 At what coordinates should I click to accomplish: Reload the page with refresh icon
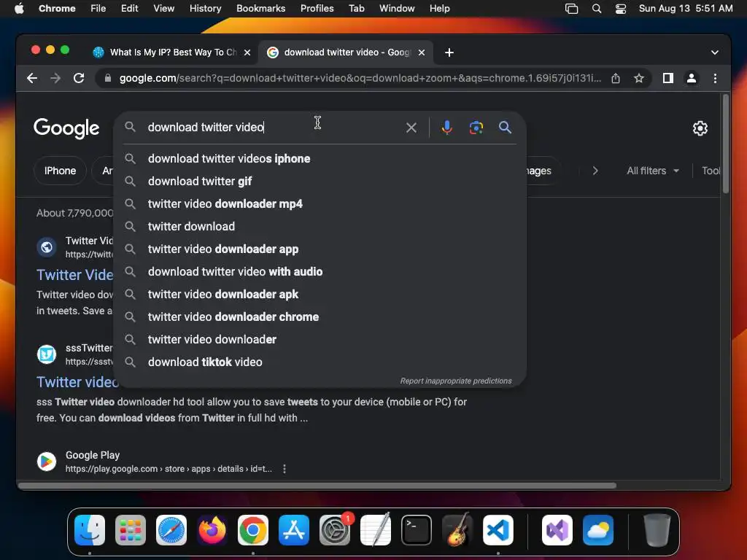79,78
